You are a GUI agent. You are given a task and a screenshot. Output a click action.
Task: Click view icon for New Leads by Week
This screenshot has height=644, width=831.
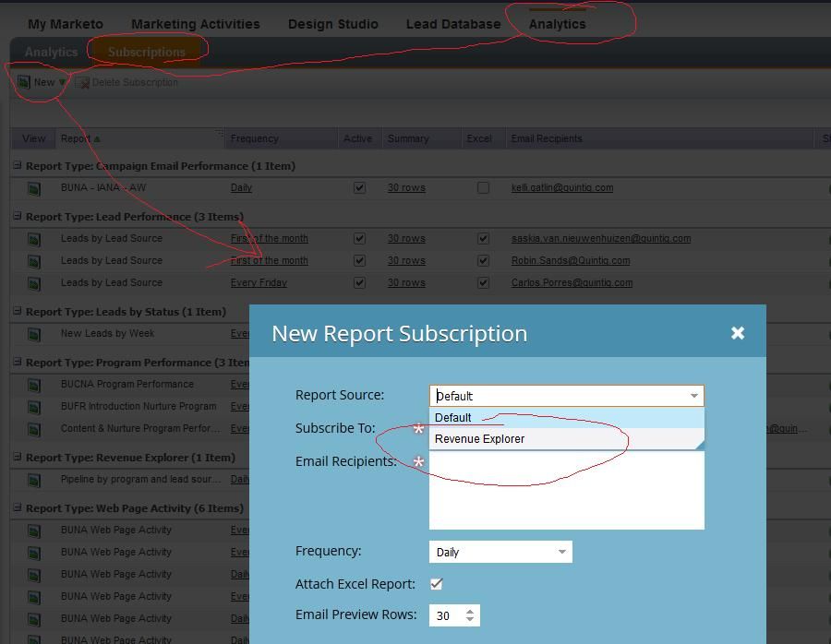pos(34,334)
